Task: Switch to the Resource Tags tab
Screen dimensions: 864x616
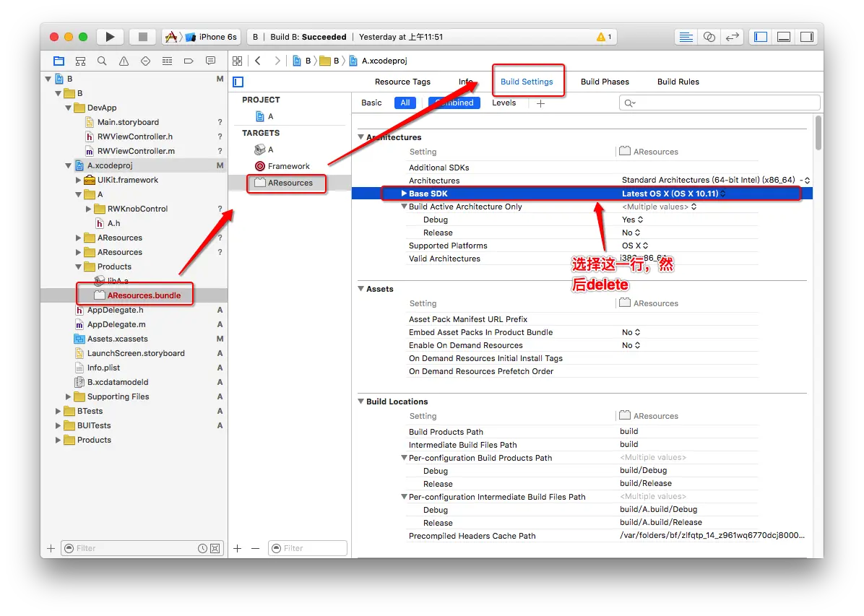Action: click(402, 82)
